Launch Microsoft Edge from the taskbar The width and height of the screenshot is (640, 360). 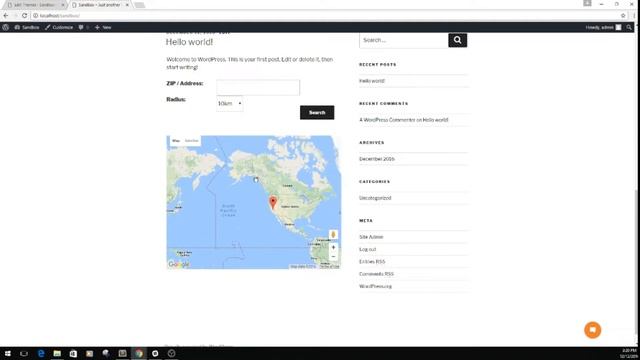(x=41, y=353)
